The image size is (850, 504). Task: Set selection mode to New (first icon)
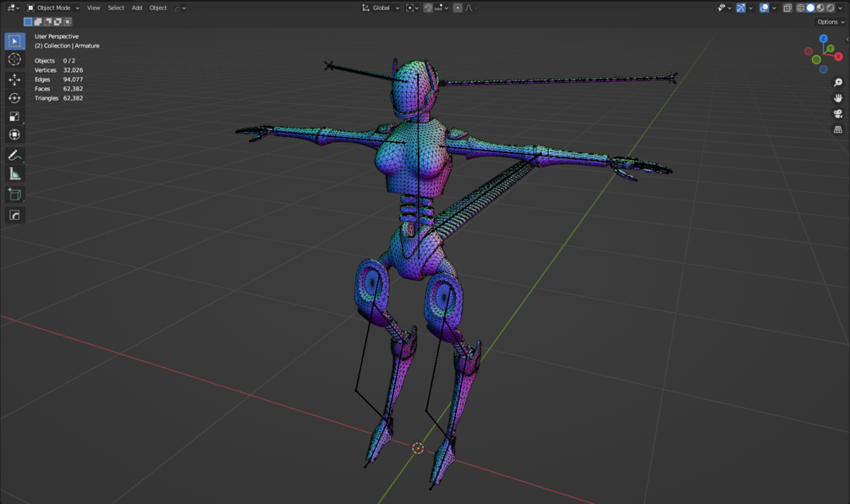(28, 22)
